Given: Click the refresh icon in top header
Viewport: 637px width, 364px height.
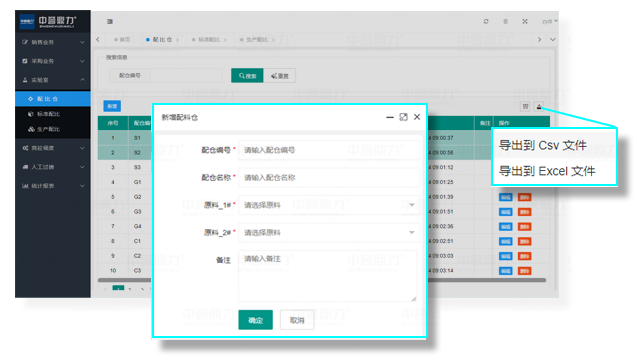Looking at the screenshot, I should point(486,22).
